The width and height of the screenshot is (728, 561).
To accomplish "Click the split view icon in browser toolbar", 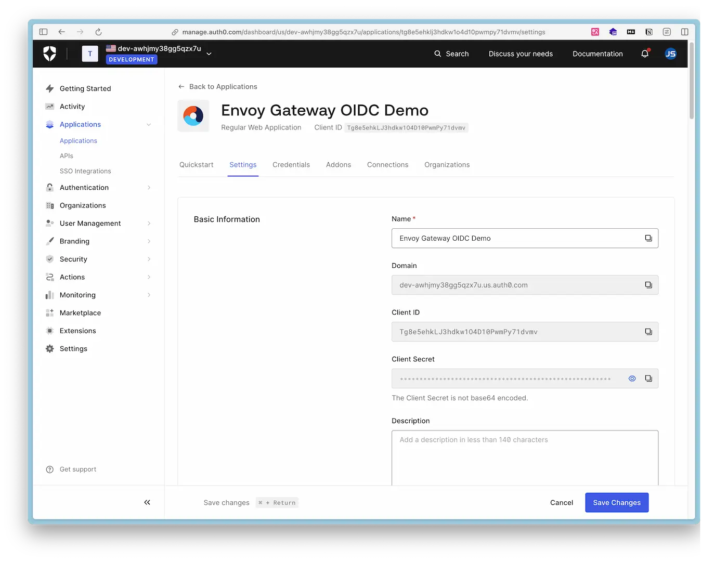I will [x=685, y=32].
